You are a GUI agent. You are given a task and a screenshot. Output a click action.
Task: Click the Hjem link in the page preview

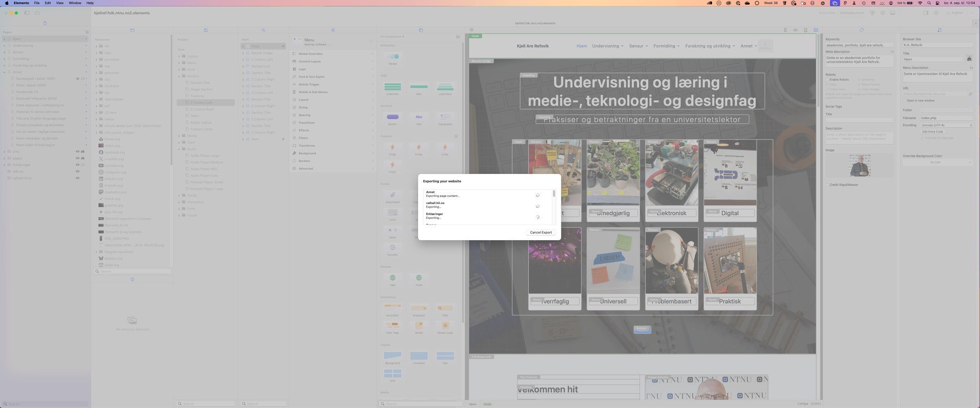point(581,46)
